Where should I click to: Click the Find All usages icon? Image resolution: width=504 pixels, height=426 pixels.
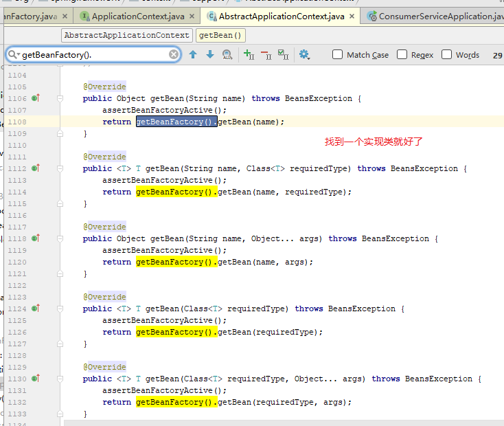[x=227, y=55]
